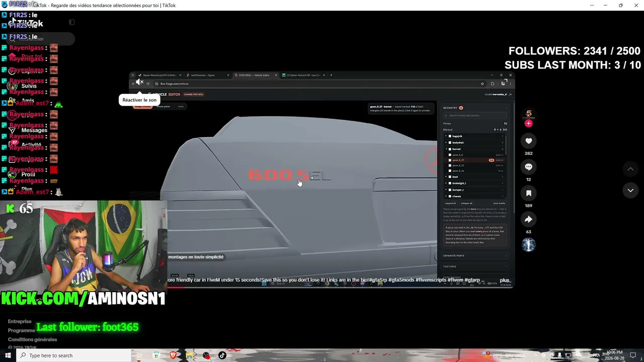Open the creator's FiveForge profile avatar
The image size is (644, 362).
click(x=528, y=114)
